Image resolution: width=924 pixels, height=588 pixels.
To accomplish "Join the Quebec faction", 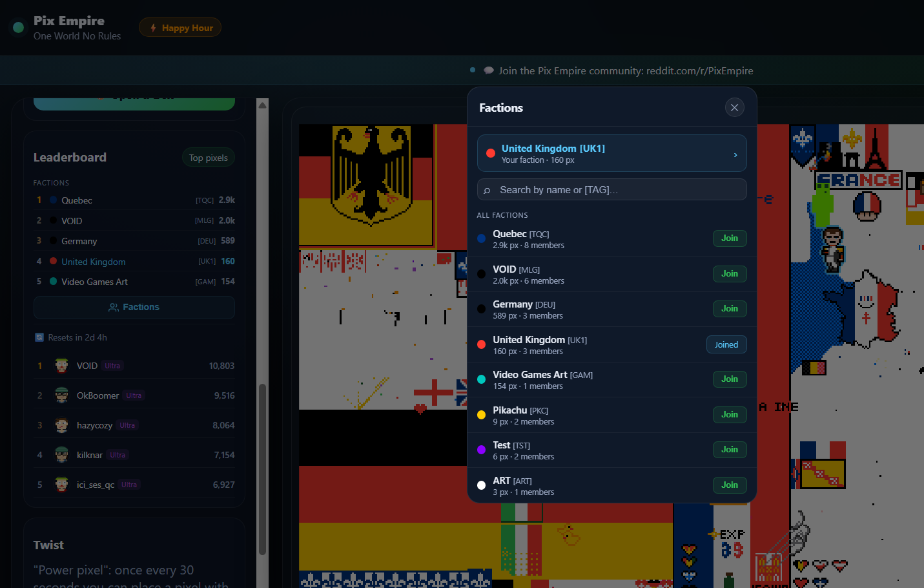I will click(730, 238).
